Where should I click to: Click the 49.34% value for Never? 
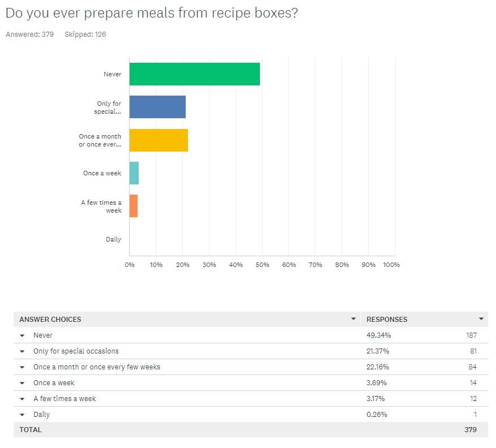pyautogui.click(x=379, y=335)
